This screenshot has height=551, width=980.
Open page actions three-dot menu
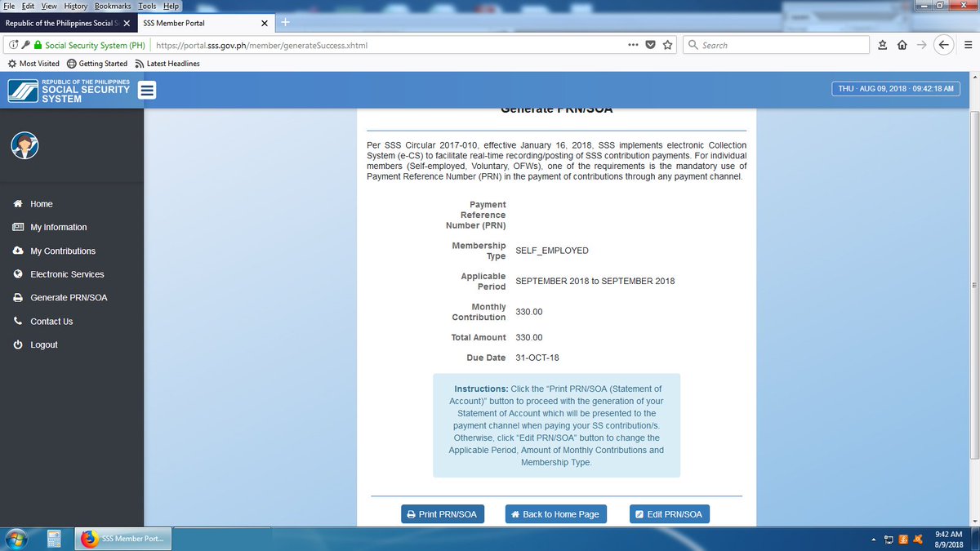(x=633, y=45)
